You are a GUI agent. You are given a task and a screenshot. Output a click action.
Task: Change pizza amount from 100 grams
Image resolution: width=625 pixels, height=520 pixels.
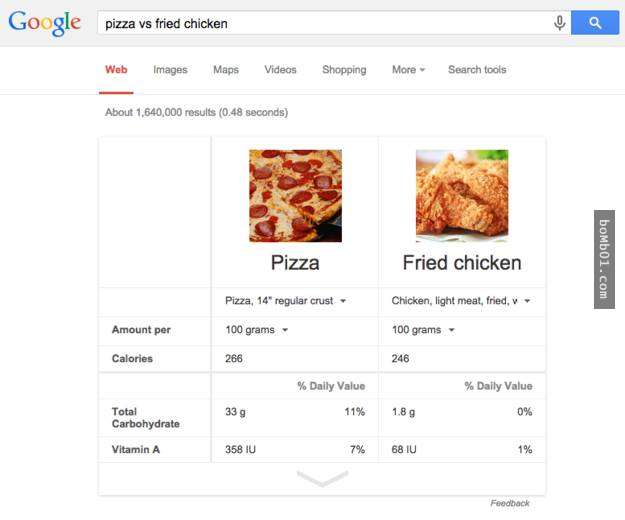pyautogui.click(x=256, y=330)
